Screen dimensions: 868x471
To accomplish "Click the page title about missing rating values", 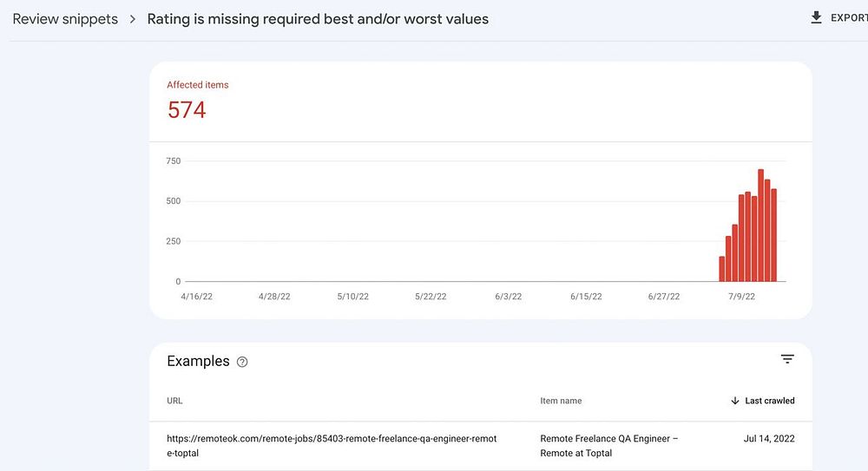I will [x=318, y=19].
